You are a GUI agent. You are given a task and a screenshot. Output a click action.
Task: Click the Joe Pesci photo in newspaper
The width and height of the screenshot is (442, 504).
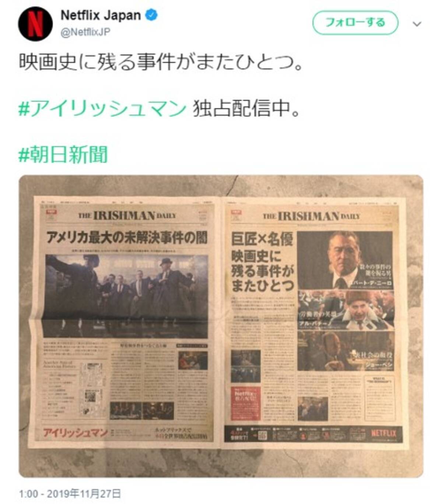point(346,351)
